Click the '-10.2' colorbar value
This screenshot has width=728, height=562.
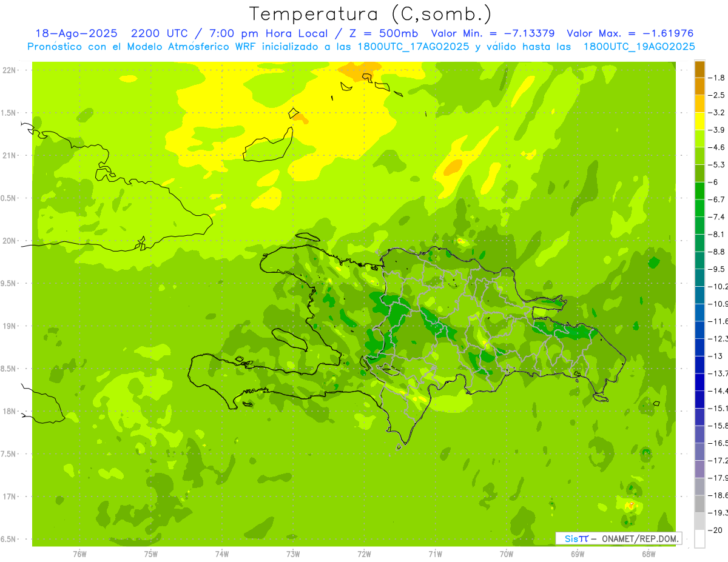click(718, 287)
